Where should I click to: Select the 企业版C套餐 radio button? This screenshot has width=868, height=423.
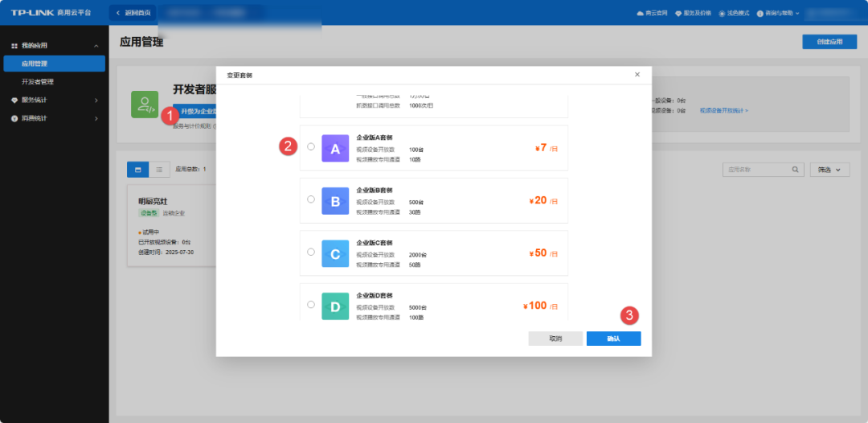point(311,252)
